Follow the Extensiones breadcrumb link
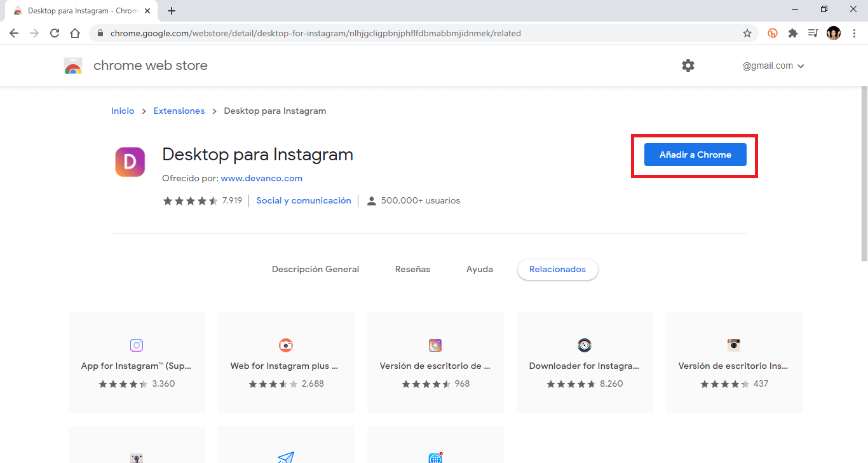The height and width of the screenshot is (463, 868). (179, 111)
